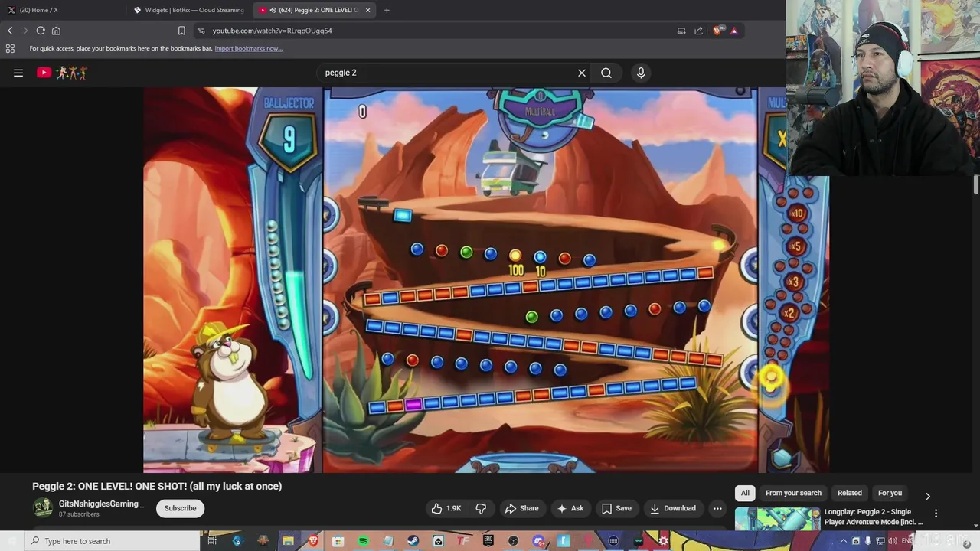Open 'Longplay: Peggle 2' suggested video title
Screen dimensions: 980x551
click(x=874, y=517)
